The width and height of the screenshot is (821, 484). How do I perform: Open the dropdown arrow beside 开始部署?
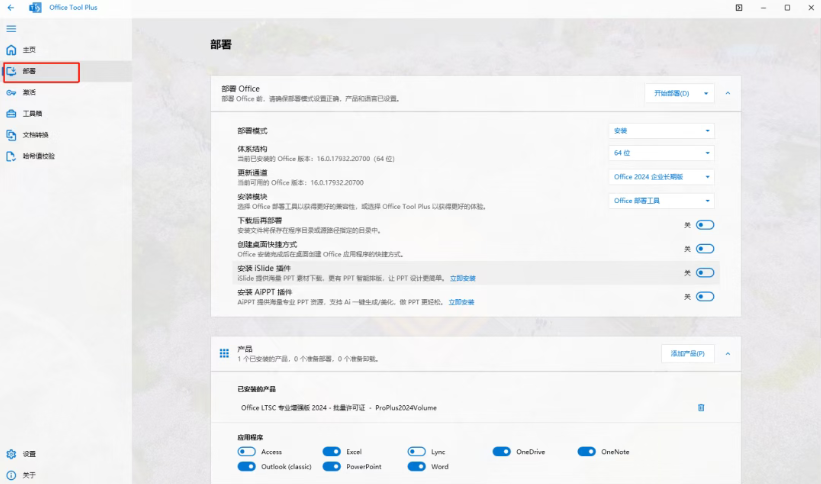coord(706,93)
